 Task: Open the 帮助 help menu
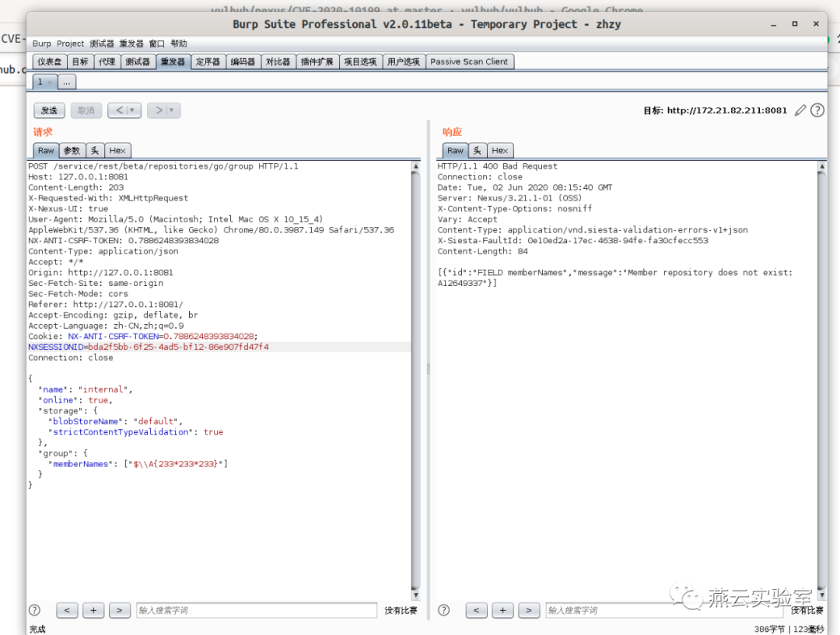click(179, 44)
